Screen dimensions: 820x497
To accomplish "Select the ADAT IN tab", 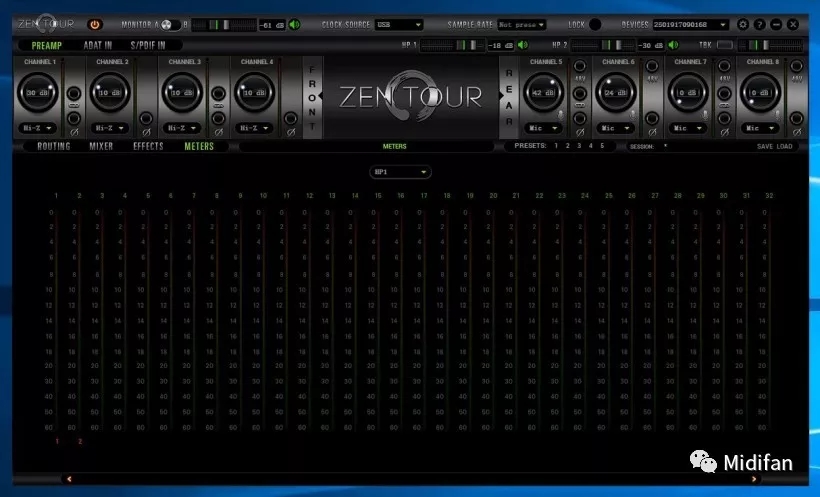I will tap(96, 45).
